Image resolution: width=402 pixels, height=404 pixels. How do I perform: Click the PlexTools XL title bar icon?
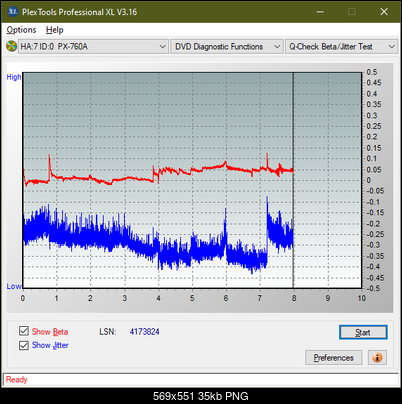coord(12,12)
